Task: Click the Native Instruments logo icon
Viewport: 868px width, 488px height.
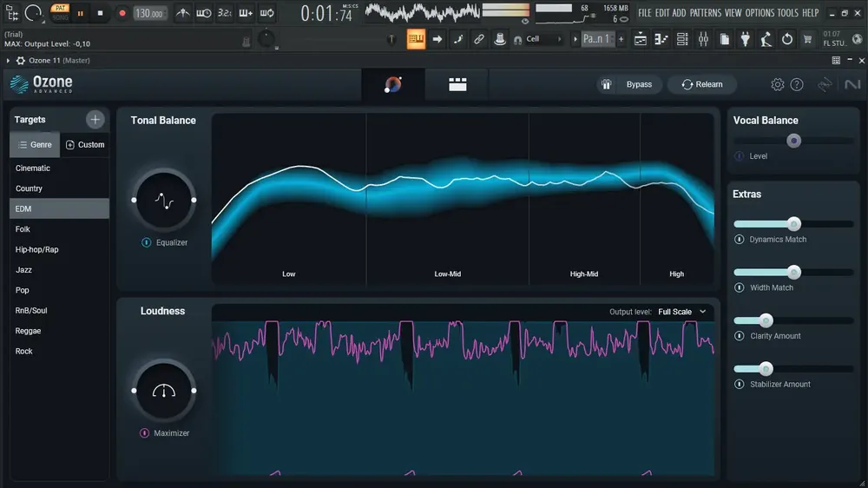Action: pos(852,84)
